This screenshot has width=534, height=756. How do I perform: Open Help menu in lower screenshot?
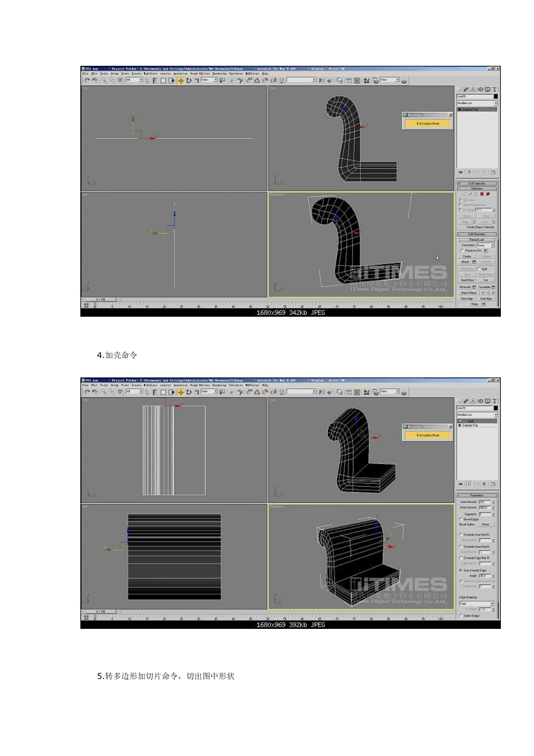tap(265, 385)
